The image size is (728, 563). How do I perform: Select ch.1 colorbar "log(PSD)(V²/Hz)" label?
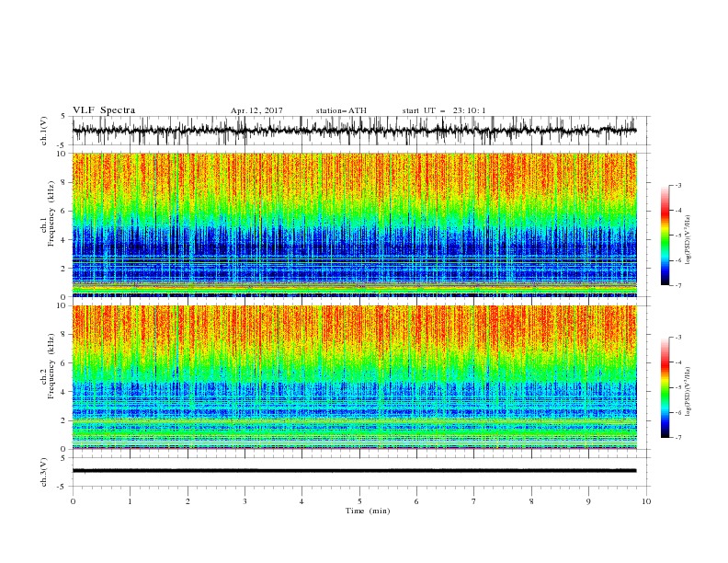point(688,240)
